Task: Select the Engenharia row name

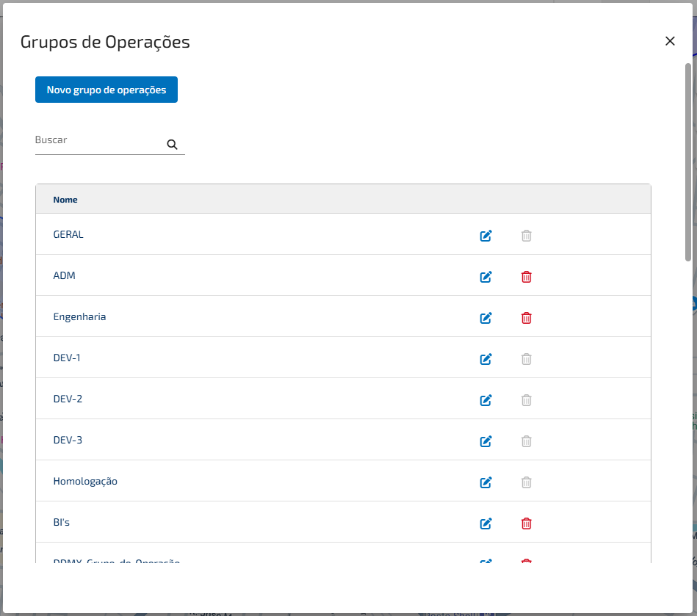Action: pyautogui.click(x=79, y=316)
